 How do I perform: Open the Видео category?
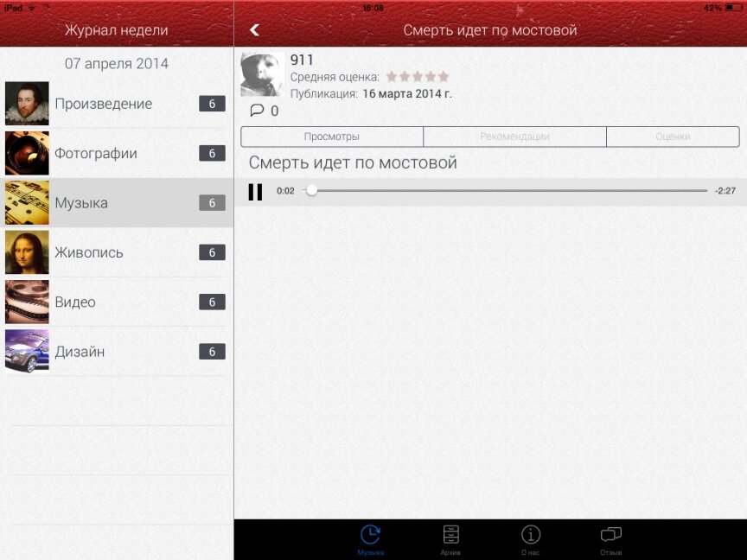(117, 302)
